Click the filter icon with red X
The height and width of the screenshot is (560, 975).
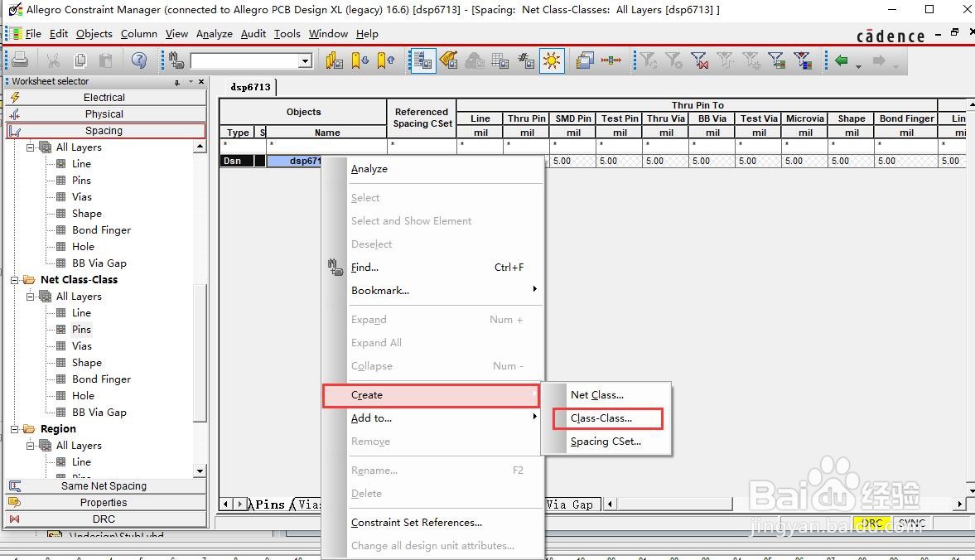[699, 60]
